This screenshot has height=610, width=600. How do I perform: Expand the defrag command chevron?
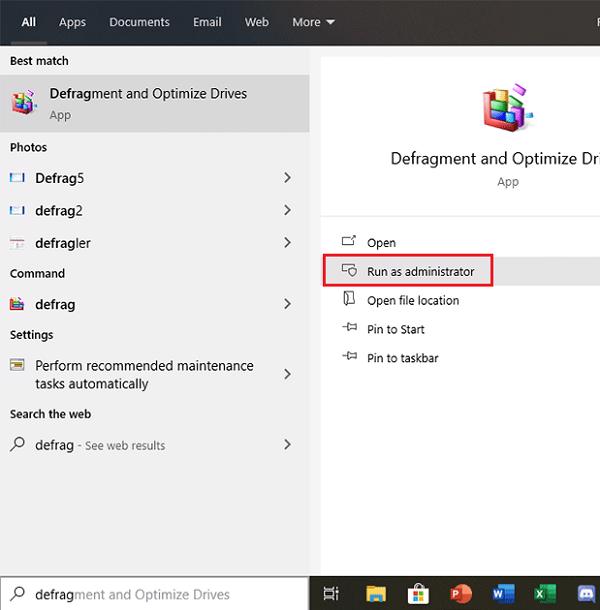[287, 304]
